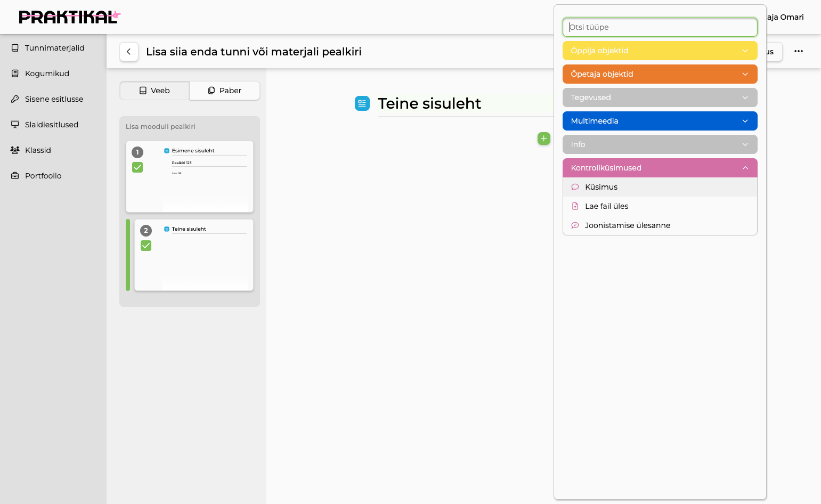Click the blue page icon beside Teine sisuleht
821x504 pixels.
click(x=362, y=103)
